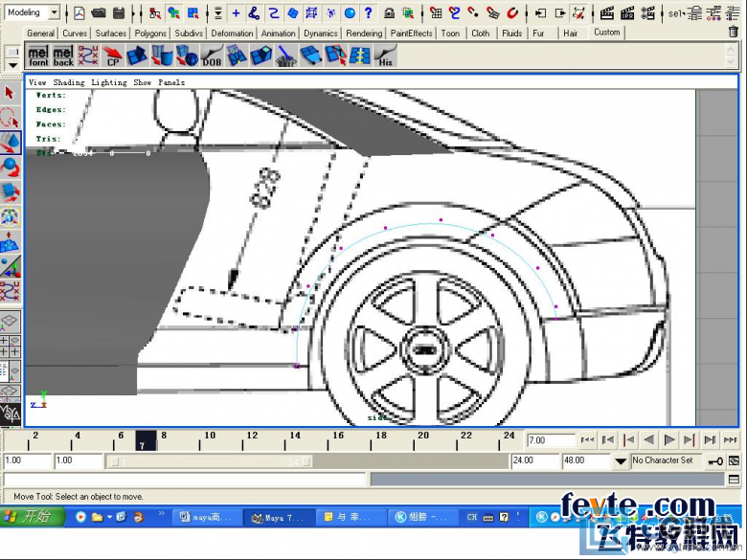Screen dimensions: 747x560
Task: Expand the selection mask menu arrow
Action: click(x=218, y=13)
